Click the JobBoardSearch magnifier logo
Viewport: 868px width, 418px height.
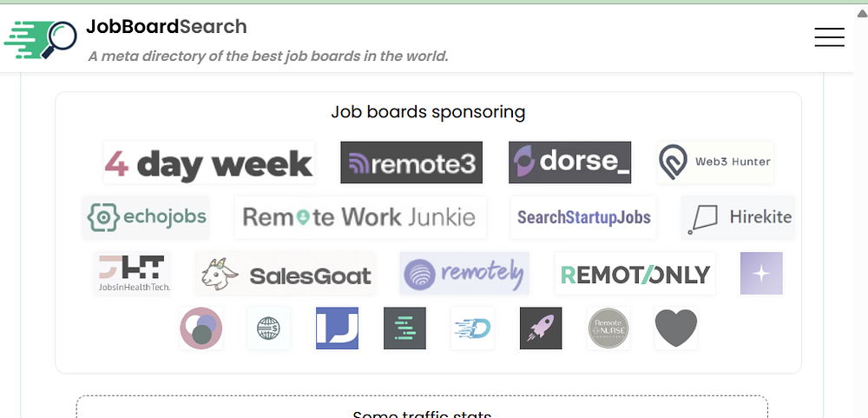(x=41, y=39)
